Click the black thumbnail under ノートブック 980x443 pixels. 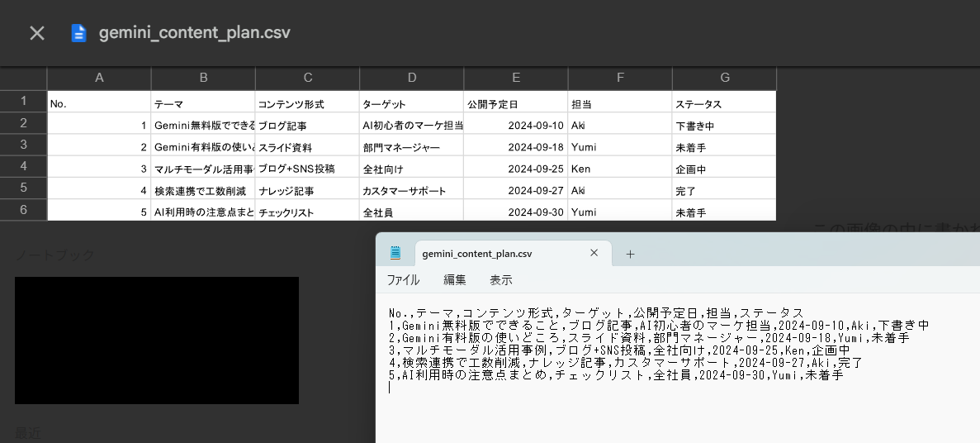[x=157, y=341]
